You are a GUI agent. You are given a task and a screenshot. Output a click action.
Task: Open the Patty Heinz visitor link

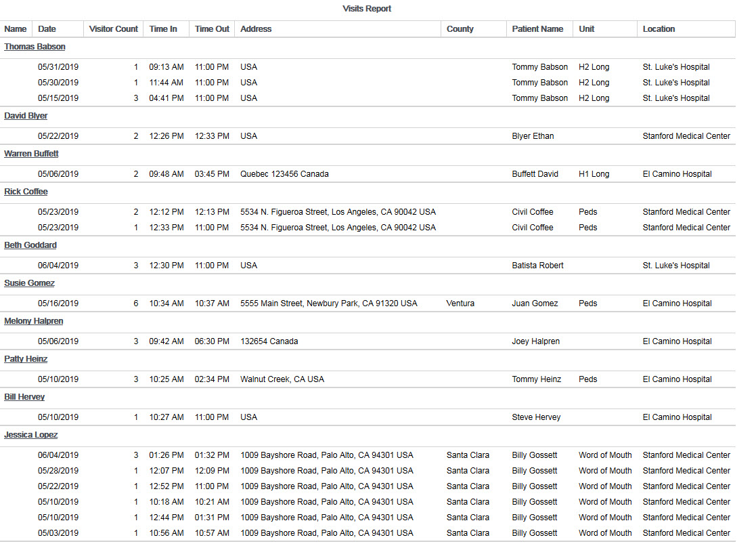click(26, 359)
